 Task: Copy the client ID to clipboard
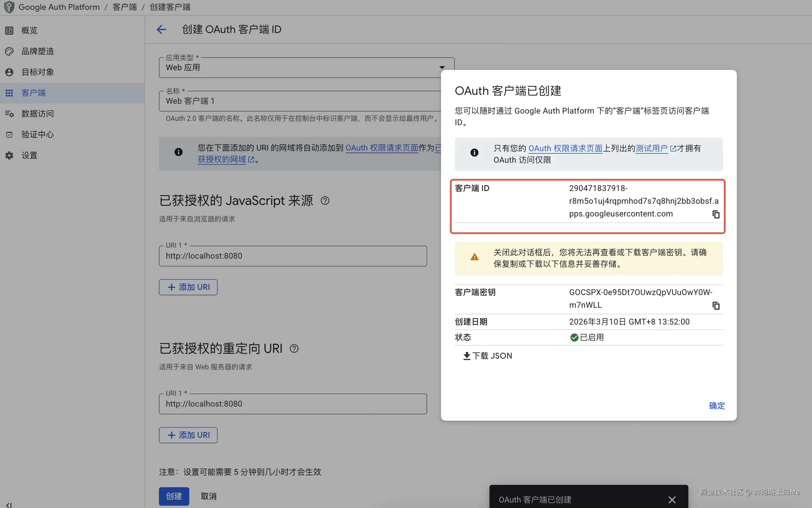(x=715, y=214)
